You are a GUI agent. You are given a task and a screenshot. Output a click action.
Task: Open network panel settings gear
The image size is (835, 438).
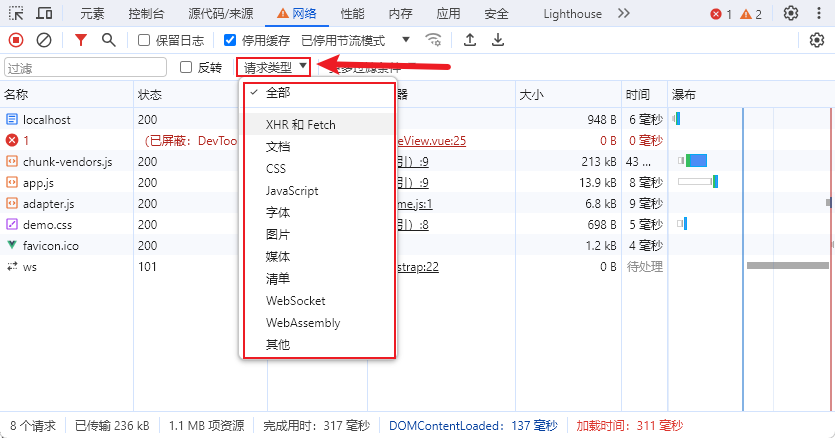(x=816, y=40)
